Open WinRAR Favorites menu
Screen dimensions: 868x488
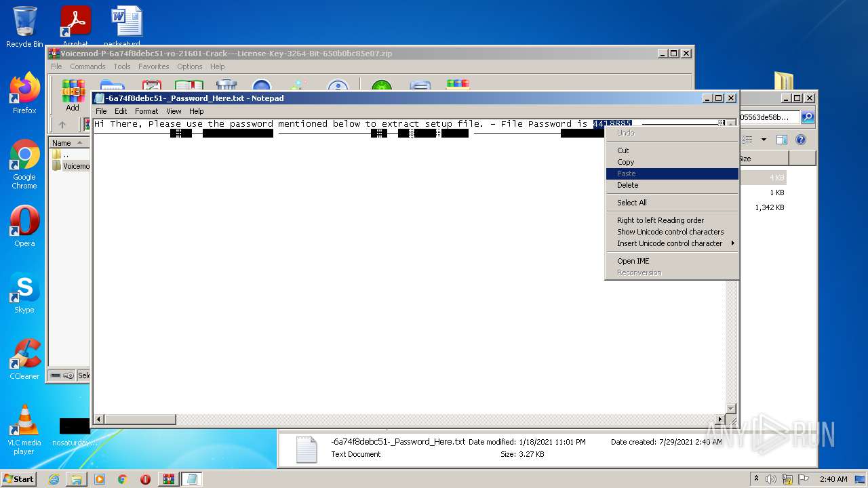(x=154, y=66)
